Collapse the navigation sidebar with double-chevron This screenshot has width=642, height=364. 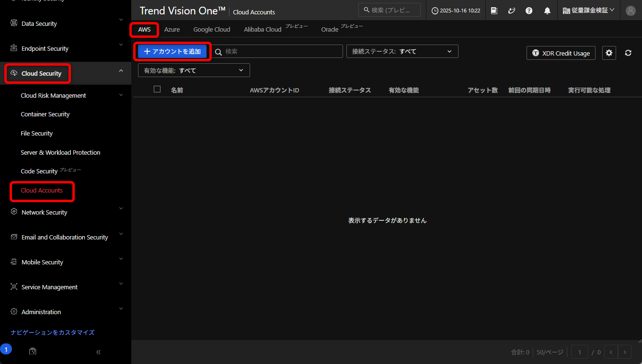tap(98, 352)
